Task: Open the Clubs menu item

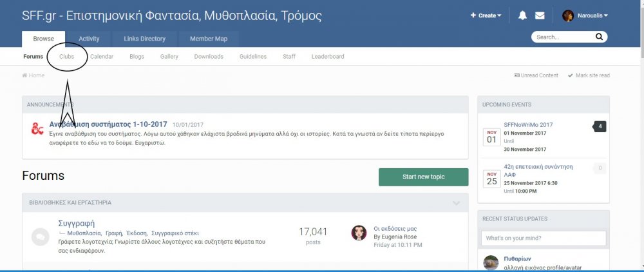Action: pyautogui.click(x=66, y=57)
